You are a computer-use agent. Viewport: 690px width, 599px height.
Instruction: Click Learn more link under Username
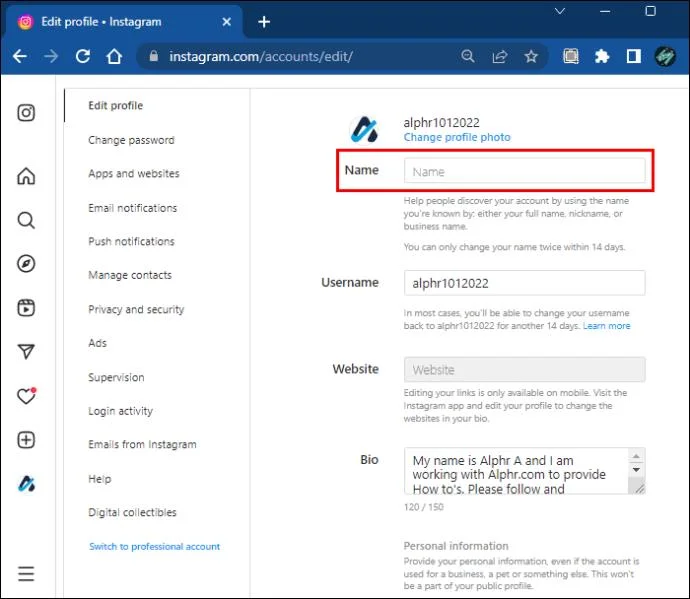[x=606, y=326]
